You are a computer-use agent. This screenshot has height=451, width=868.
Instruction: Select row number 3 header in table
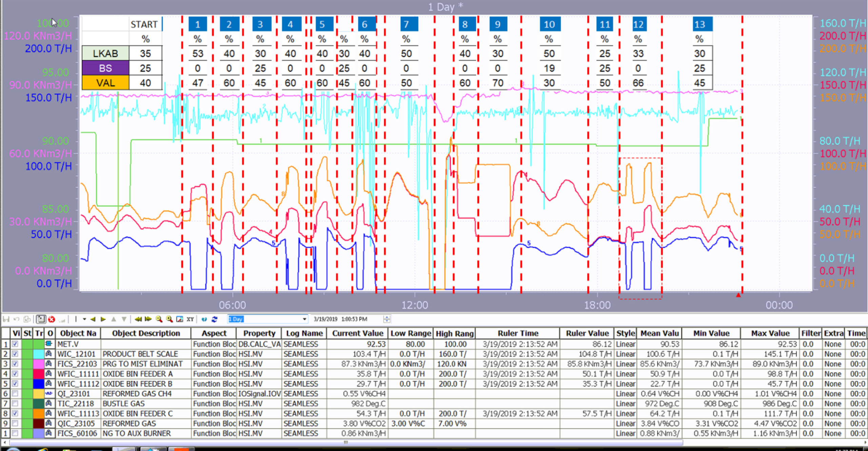[x=6, y=364]
